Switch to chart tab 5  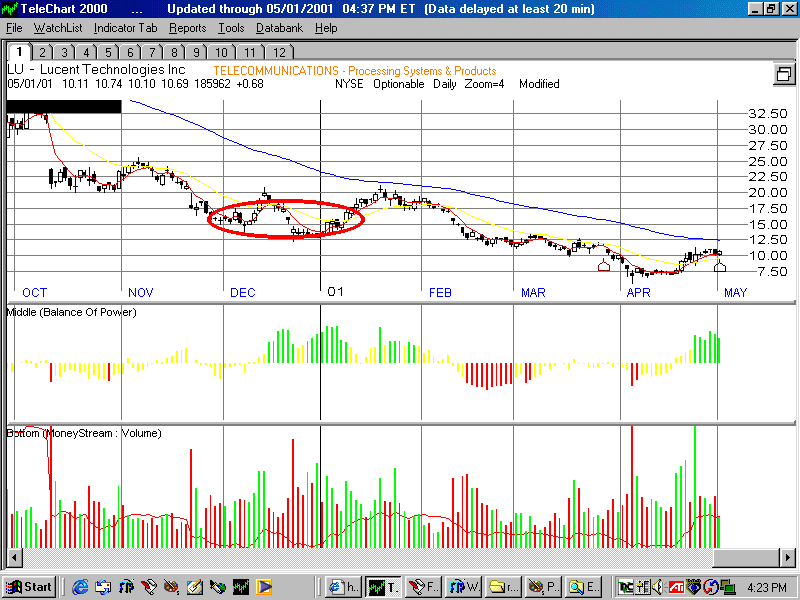coord(108,53)
